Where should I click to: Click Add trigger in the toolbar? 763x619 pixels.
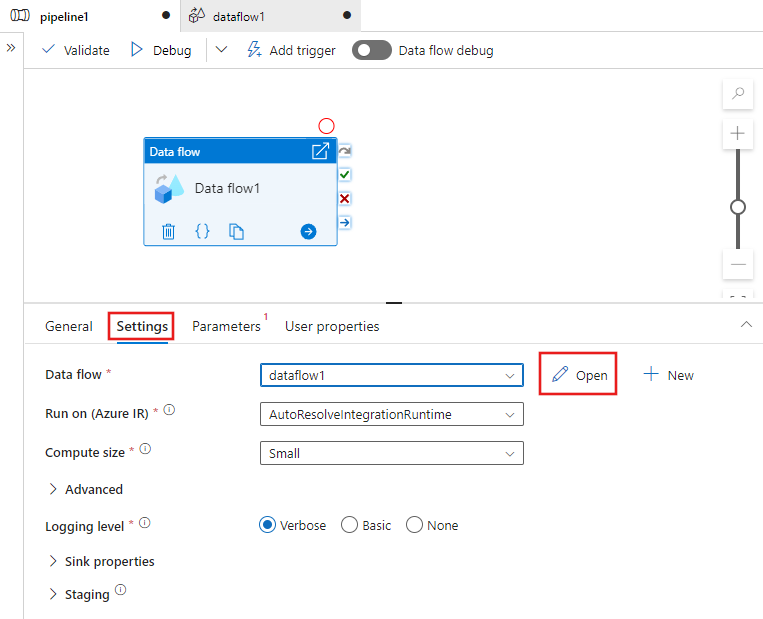click(x=291, y=50)
